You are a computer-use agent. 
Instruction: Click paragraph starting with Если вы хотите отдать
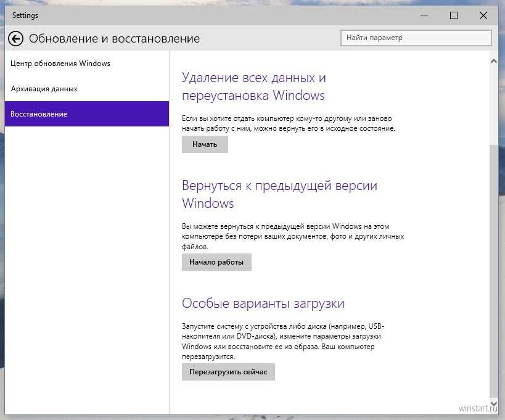coord(288,123)
